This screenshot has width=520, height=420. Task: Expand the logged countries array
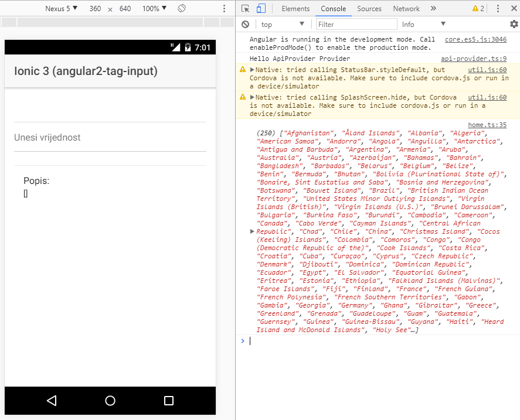pos(252,231)
